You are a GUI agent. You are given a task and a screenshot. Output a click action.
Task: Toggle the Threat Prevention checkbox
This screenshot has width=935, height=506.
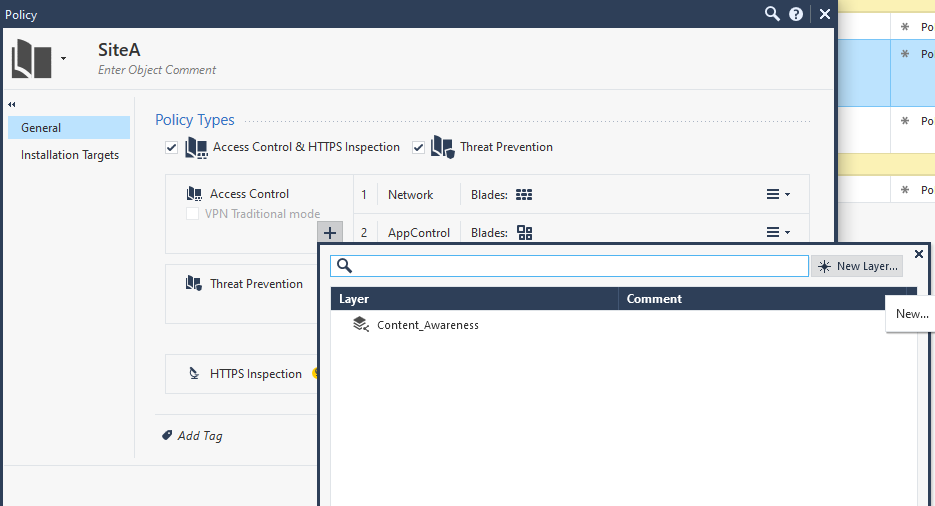point(418,147)
